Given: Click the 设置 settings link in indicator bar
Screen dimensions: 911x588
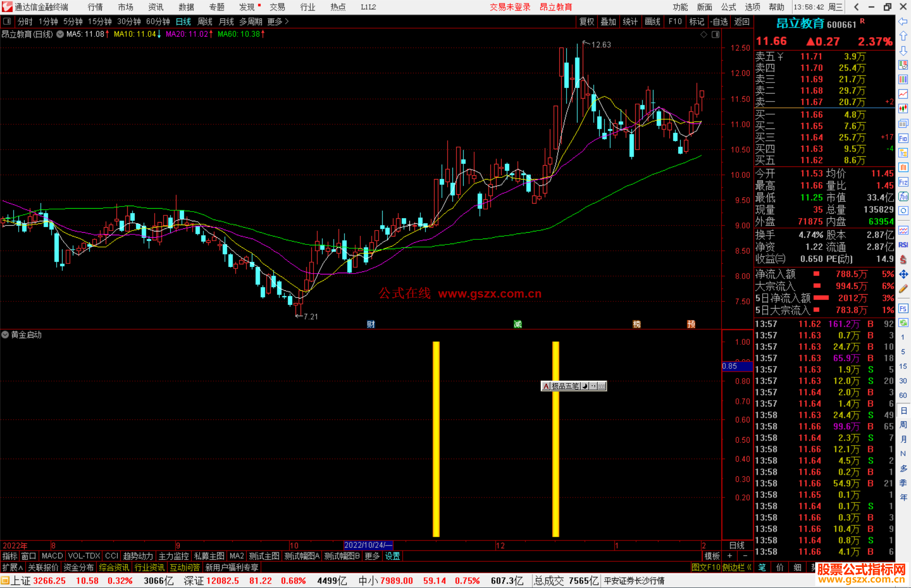Looking at the screenshot, I should click(x=392, y=556).
